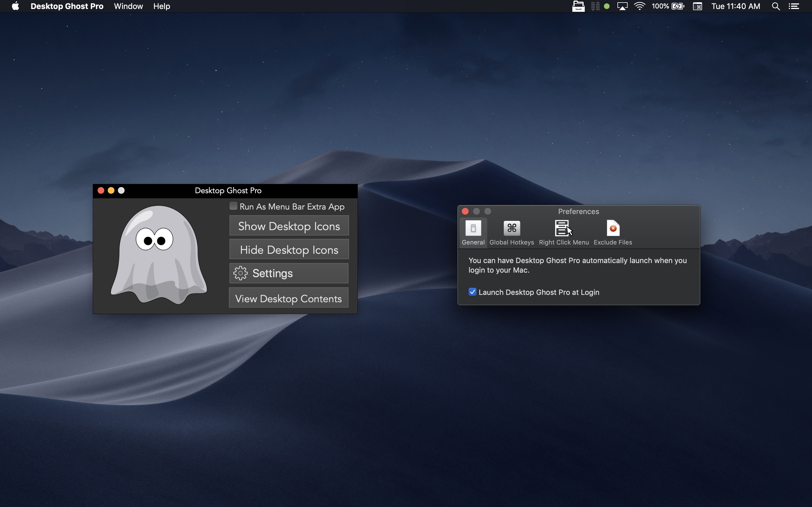Click Show Desktop Icons button
This screenshot has width=812, height=507.
pyautogui.click(x=289, y=226)
